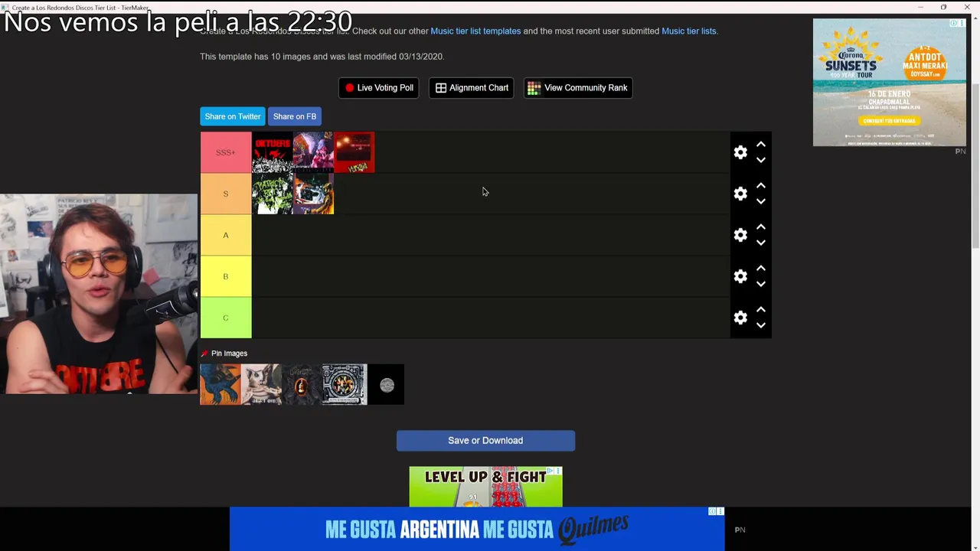The width and height of the screenshot is (980, 551).
Task: Share the tier list on Twitter
Action: coord(233,116)
